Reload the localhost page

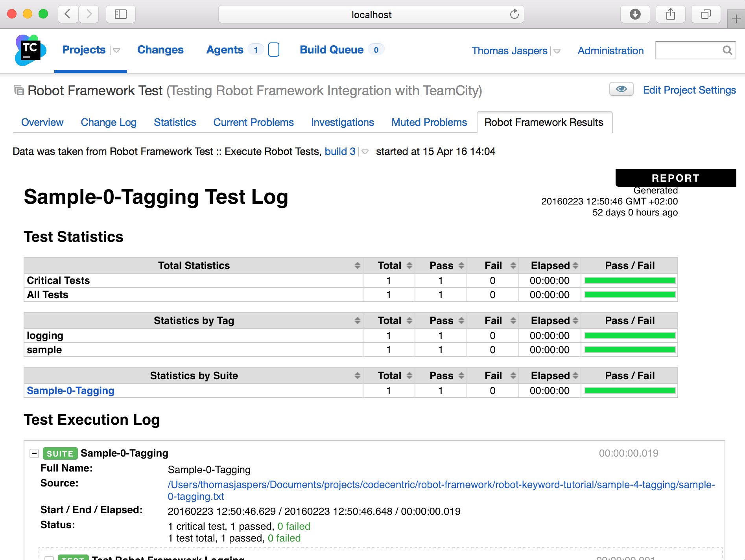tap(514, 15)
